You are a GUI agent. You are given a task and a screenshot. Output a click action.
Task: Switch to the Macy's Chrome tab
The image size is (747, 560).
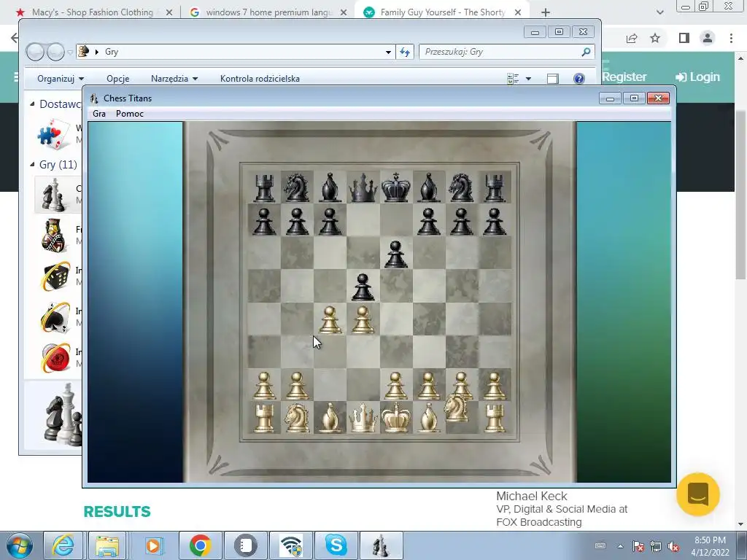pyautogui.click(x=93, y=12)
